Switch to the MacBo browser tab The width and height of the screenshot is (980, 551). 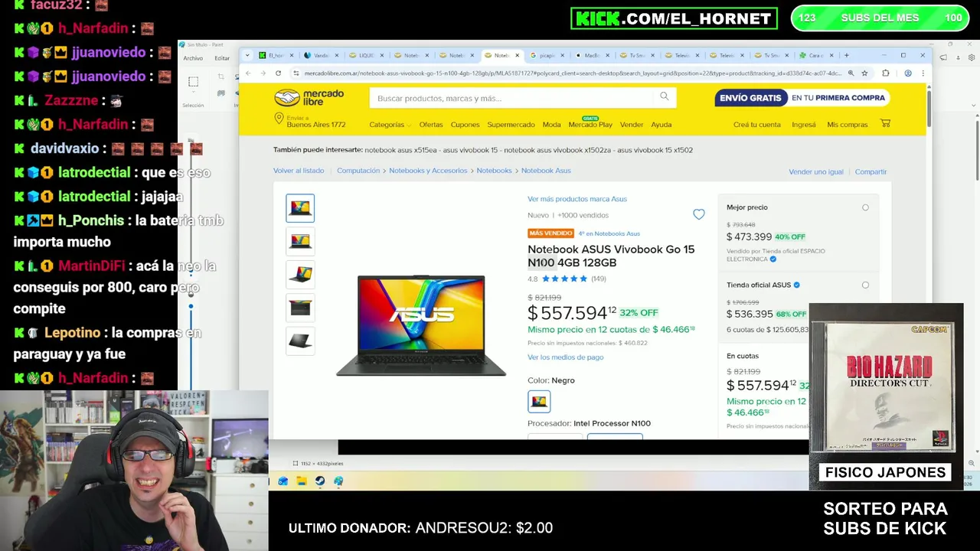click(x=592, y=55)
